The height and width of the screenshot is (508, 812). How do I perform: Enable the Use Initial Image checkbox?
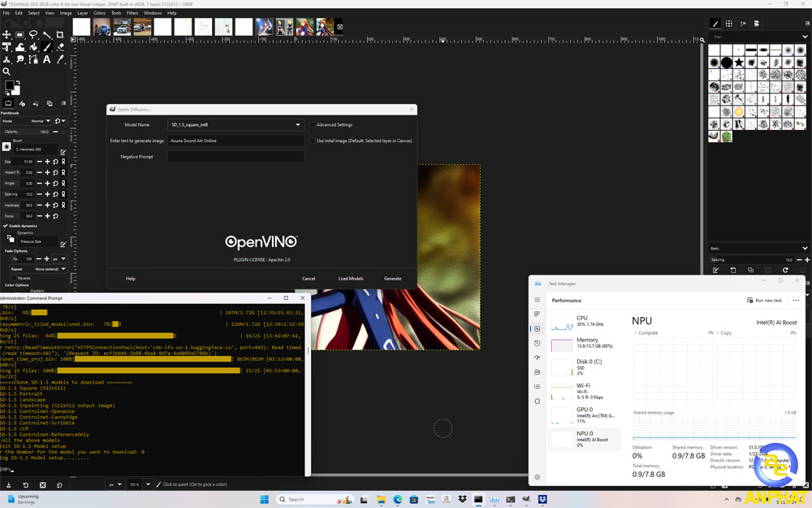pyautogui.click(x=313, y=141)
